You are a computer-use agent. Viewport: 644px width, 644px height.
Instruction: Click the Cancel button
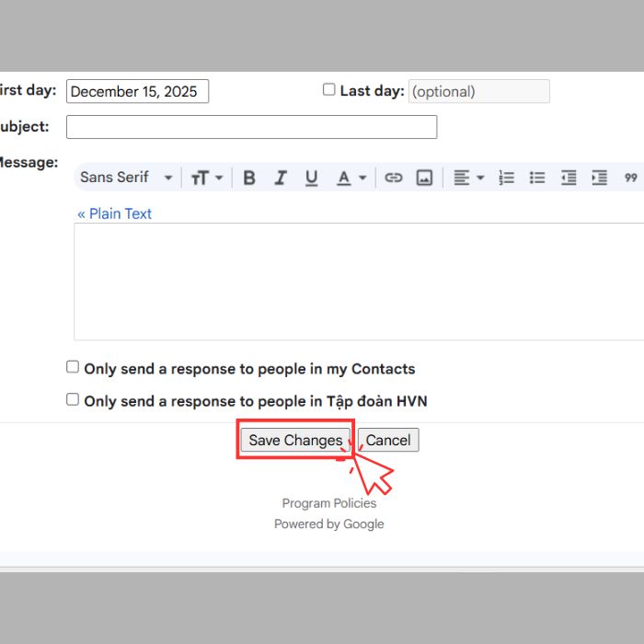(x=388, y=440)
